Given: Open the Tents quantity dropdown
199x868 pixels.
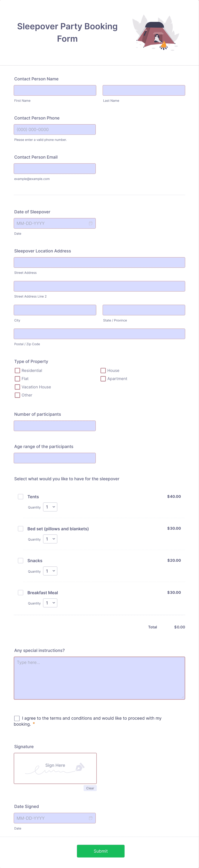Looking at the screenshot, I should click(50, 507).
